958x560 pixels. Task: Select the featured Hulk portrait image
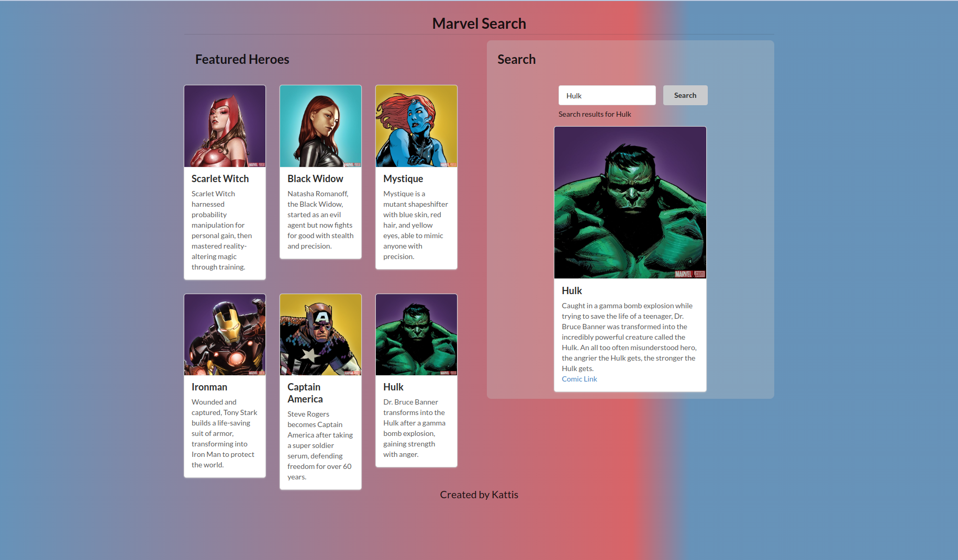point(416,334)
